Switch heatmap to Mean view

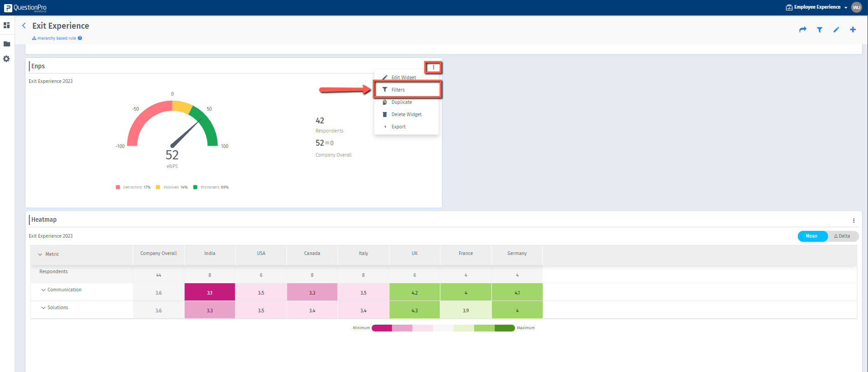pyautogui.click(x=811, y=236)
